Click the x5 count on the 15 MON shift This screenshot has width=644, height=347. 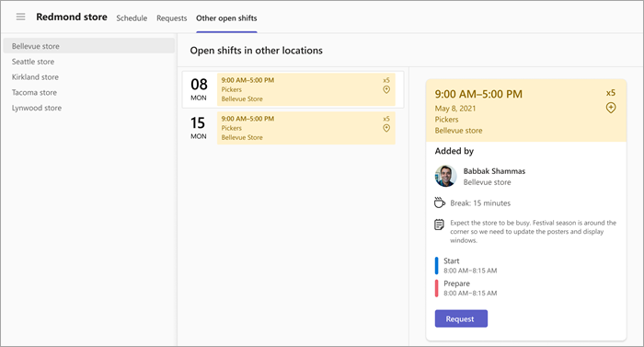tap(386, 119)
